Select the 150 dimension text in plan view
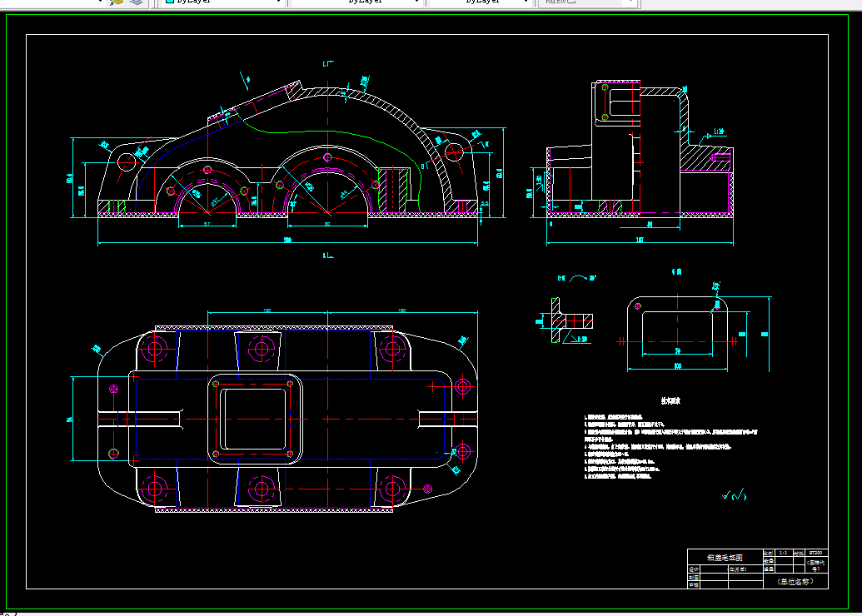 (402, 310)
